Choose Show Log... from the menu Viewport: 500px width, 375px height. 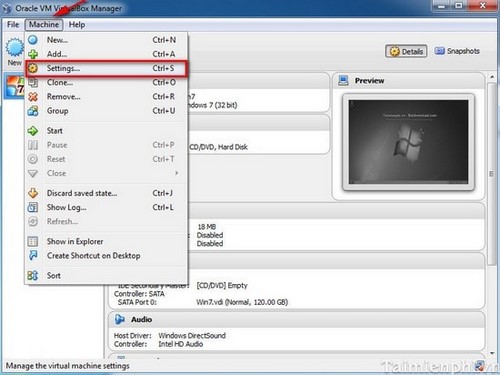click(106, 207)
